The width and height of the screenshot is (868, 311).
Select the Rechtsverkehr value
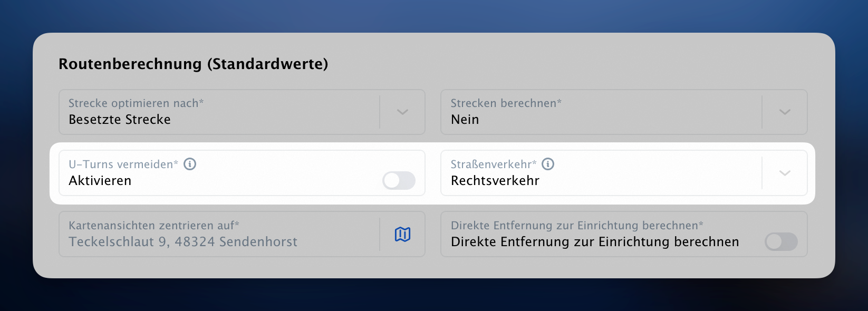tap(495, 181)
